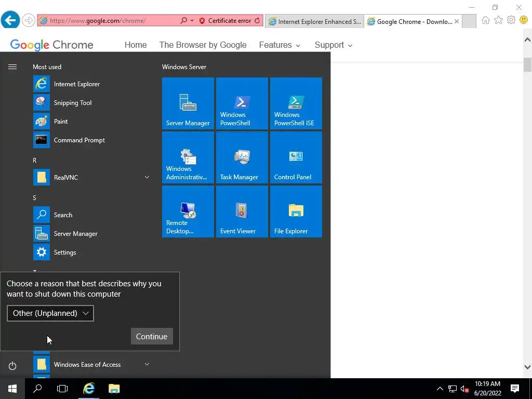Click the muted volume tray icon

click(x=464, y=389)
